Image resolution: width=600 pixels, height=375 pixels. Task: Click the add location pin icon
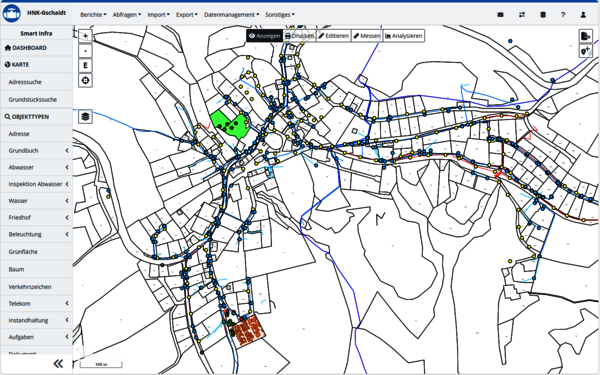tap(585, 51)
